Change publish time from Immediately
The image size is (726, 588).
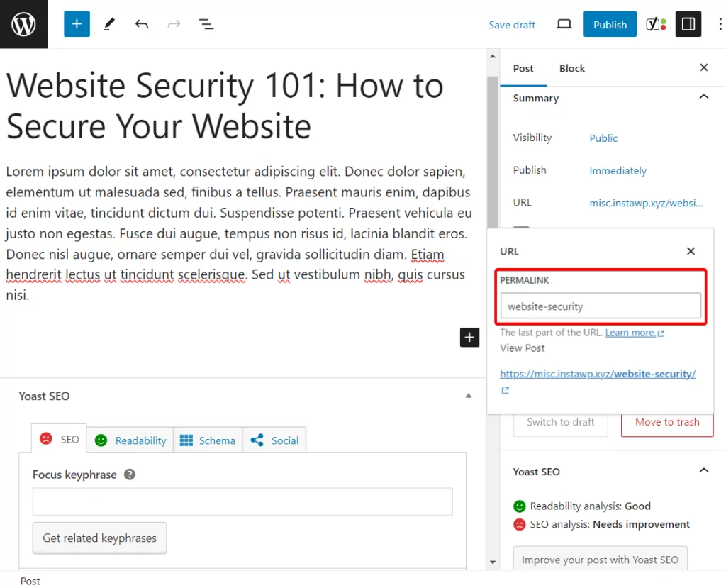pos(618,170)
